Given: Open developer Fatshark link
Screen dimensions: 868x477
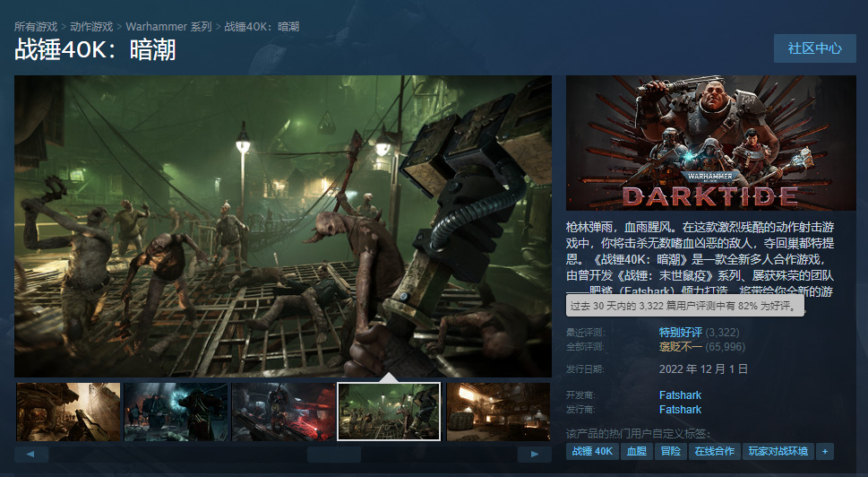Looking at the screenshot, I should [680, 395].
